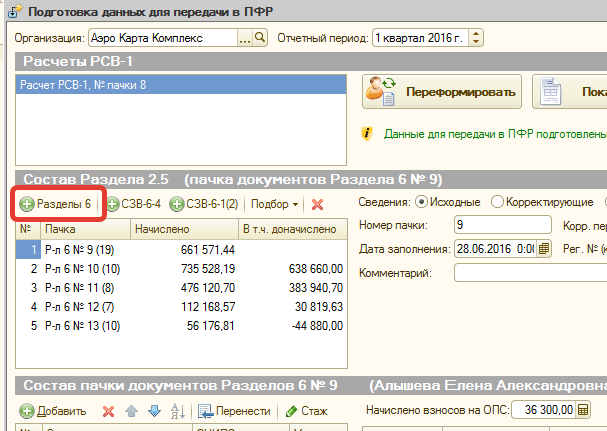Select Расчет РСВ-1, № пачки 8 row

[181, 85]
